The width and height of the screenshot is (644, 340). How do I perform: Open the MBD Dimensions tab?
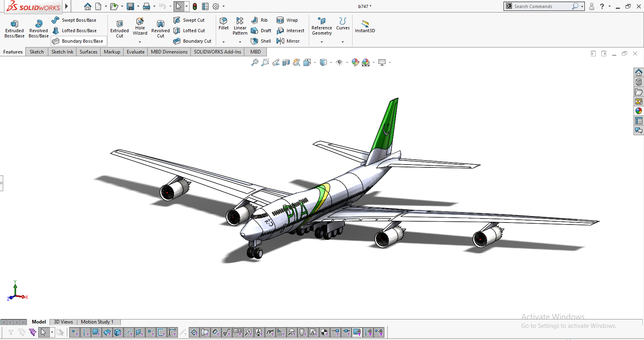pos(169,52)
